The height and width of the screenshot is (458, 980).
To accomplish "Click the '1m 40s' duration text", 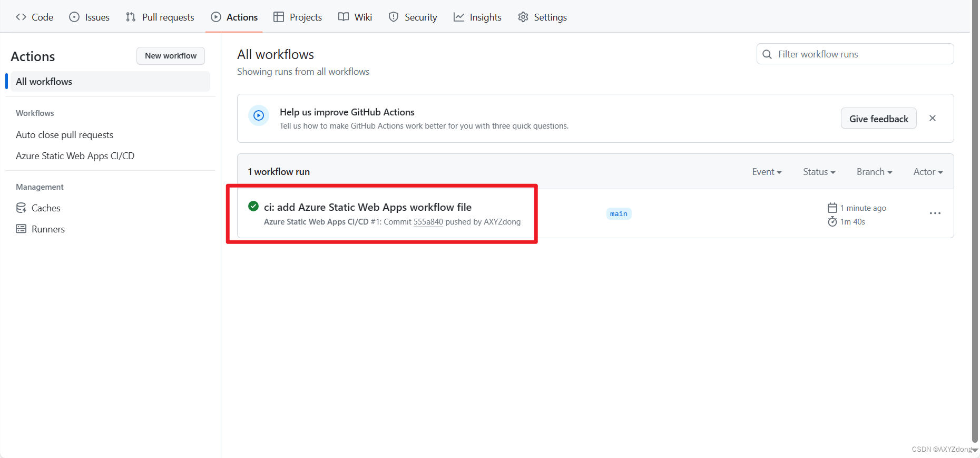I will [x=852, y=222].
